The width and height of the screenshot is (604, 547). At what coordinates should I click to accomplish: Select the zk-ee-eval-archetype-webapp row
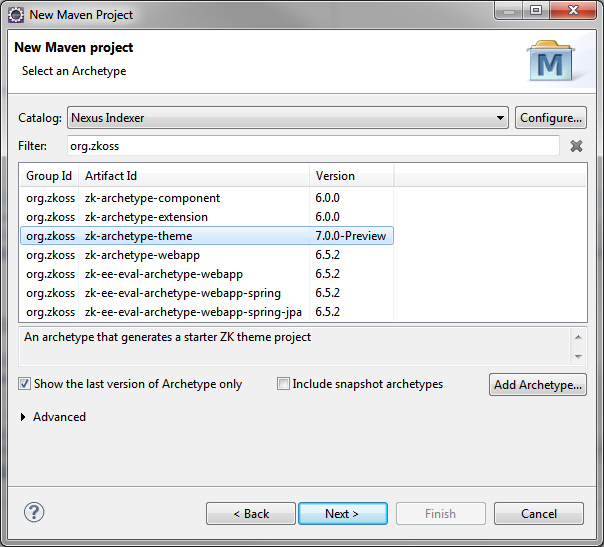207,274
